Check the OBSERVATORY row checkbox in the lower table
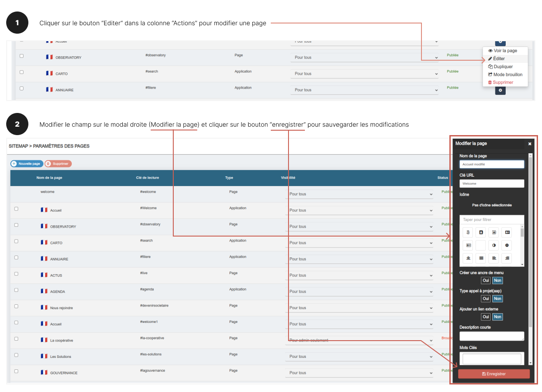This screenshot has height=392, width=542. [16, 225]
